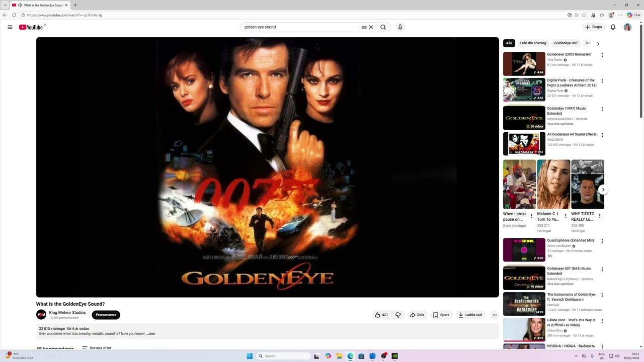Open options for Melanie C Short
The width and height of the screenshot is (644, 362).
pyautogui.click(x=566, y=216)
